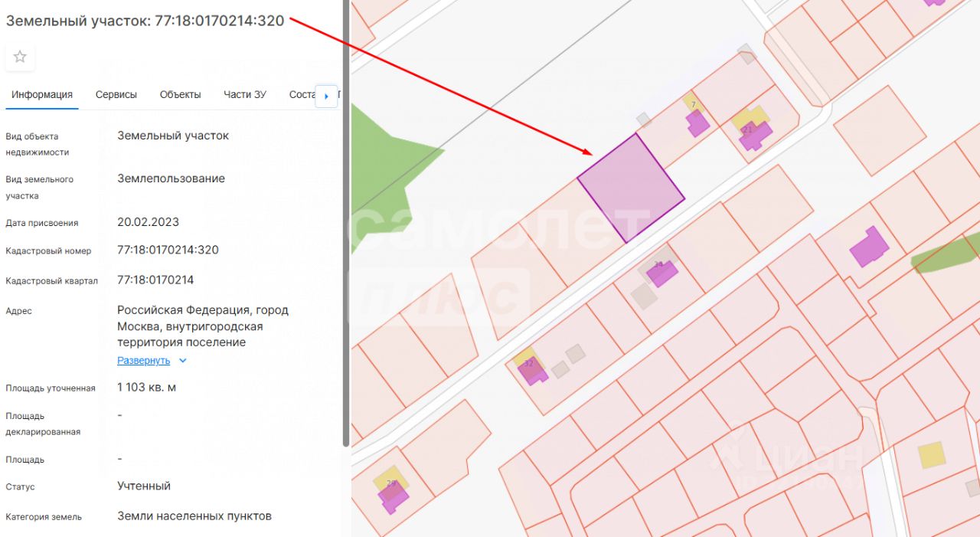Open the Информация tab
This screenshot has height=537, width=980.
pos(42,95)
